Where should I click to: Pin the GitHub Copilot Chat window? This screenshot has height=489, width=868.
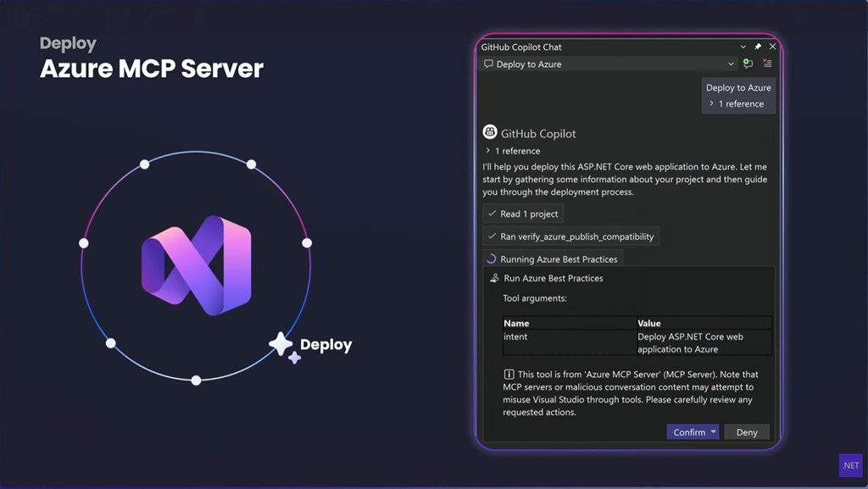pos(757,47)
